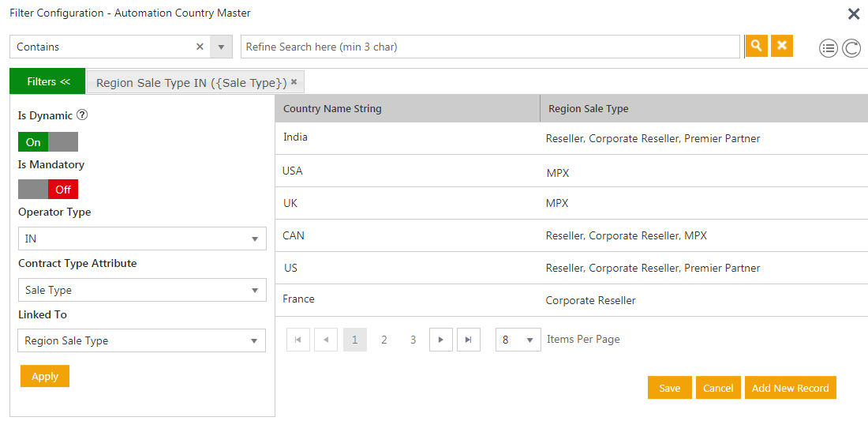Screen dimensions: 868x421
Task: Remove the Region Sale Type filter chip
Action: click(x=294, y=82)
